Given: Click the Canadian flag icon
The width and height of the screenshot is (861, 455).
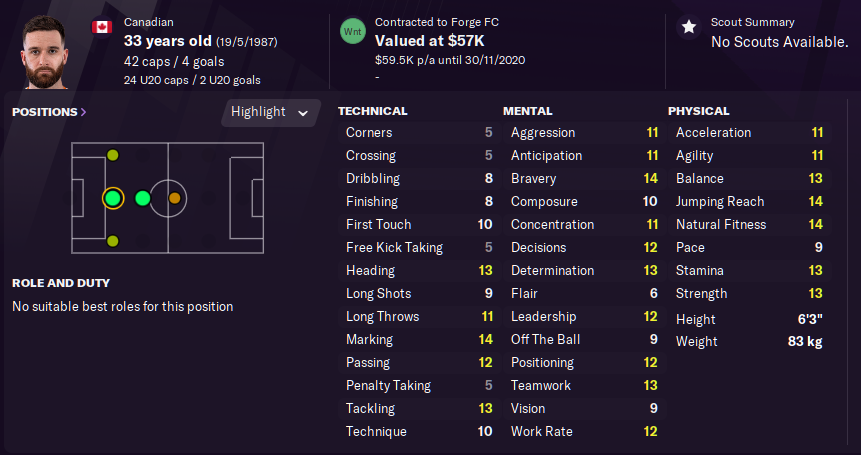Looking at the screenshot, I should click(102, 27).
